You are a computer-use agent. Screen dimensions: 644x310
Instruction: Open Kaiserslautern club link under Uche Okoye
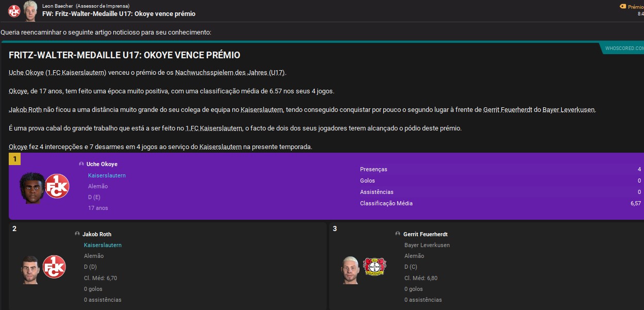point(107,175)
